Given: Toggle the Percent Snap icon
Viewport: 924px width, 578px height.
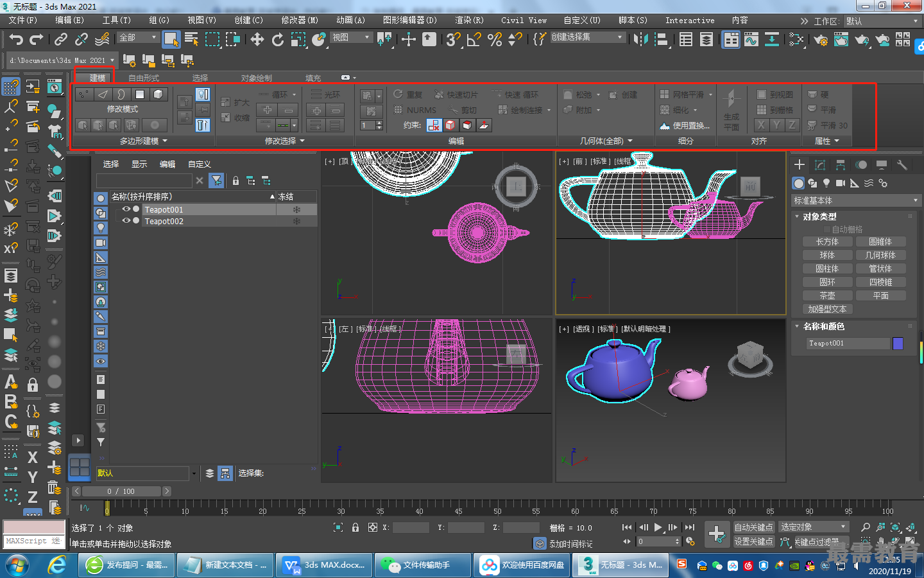Looking at the screenshot, I should point(494,40).
